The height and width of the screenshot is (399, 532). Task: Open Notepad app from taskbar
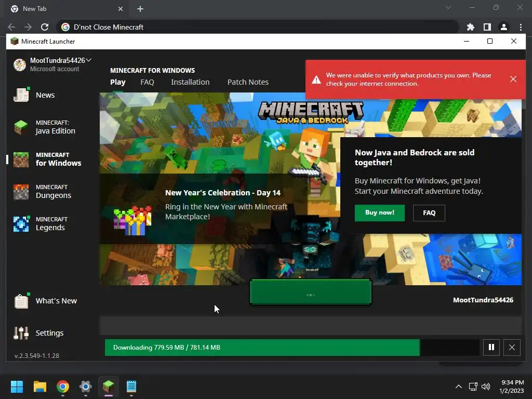[x=131, y=387]
